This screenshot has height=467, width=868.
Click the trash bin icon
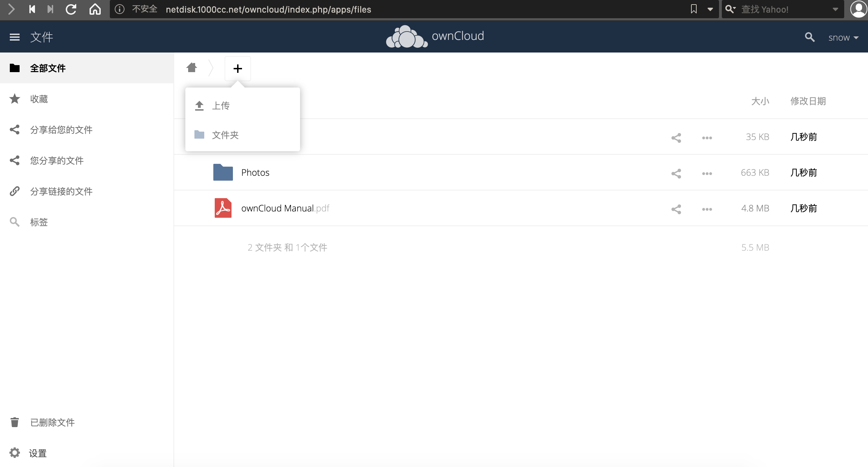tap(15, 422)
